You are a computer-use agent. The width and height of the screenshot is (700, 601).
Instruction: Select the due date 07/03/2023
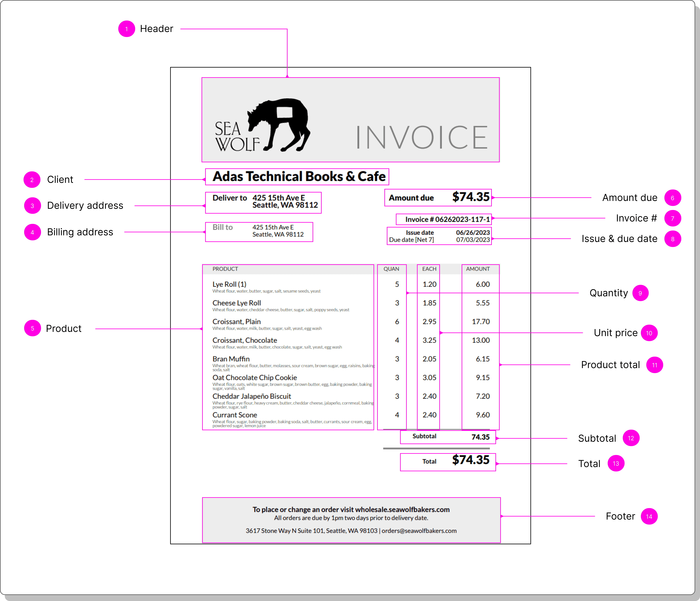[473, 240]
